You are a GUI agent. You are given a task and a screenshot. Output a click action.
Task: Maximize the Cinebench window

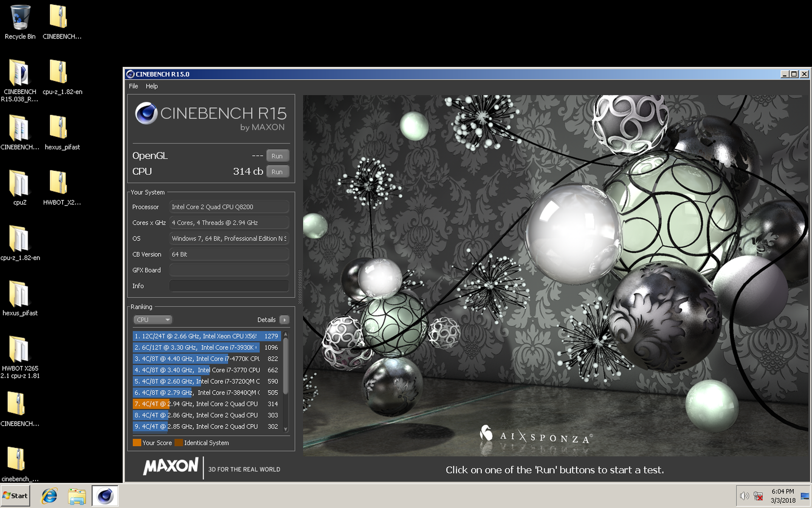[794, 74]
